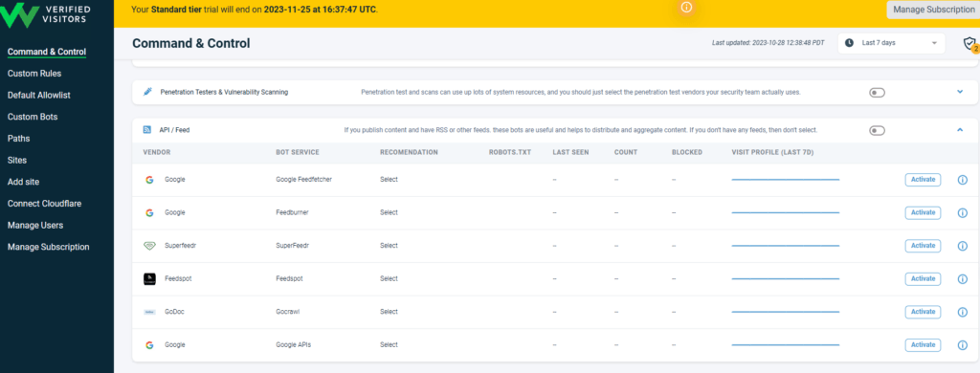
Task: Click Select recommendation in Feedburner row
Action: [x=389, y=212]
